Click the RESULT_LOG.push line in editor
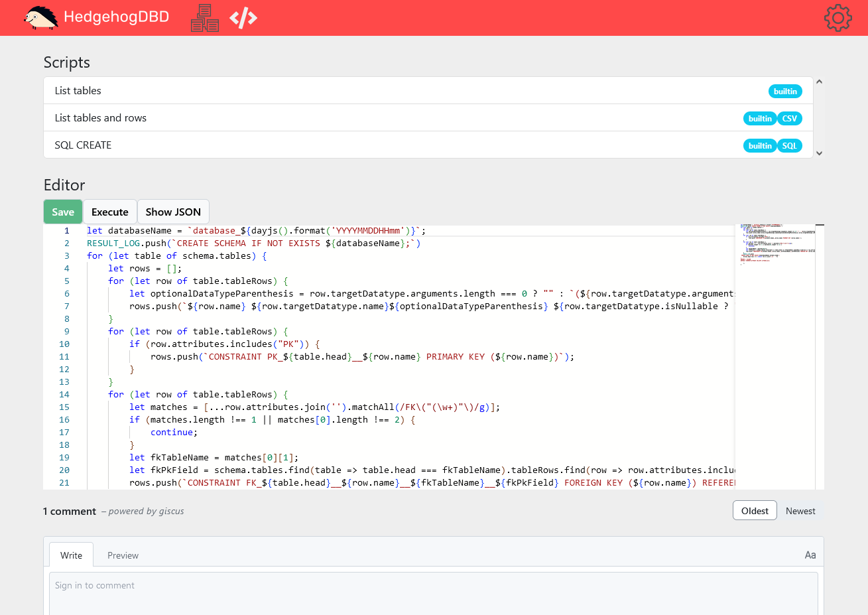This screenshot has width=868, height=615. pyautogui.click(x=254, y=243)
